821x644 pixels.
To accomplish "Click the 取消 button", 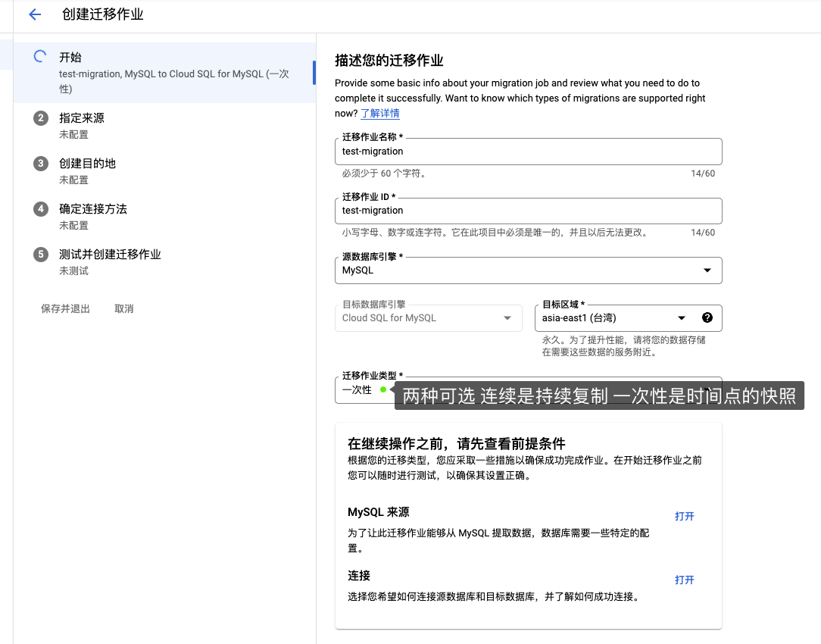I will click(x=124, y=308).
